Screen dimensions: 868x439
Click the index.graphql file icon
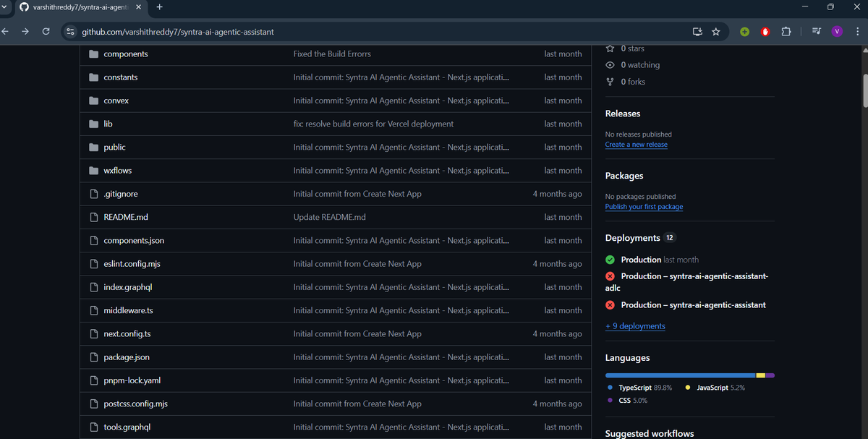(93, 287)
